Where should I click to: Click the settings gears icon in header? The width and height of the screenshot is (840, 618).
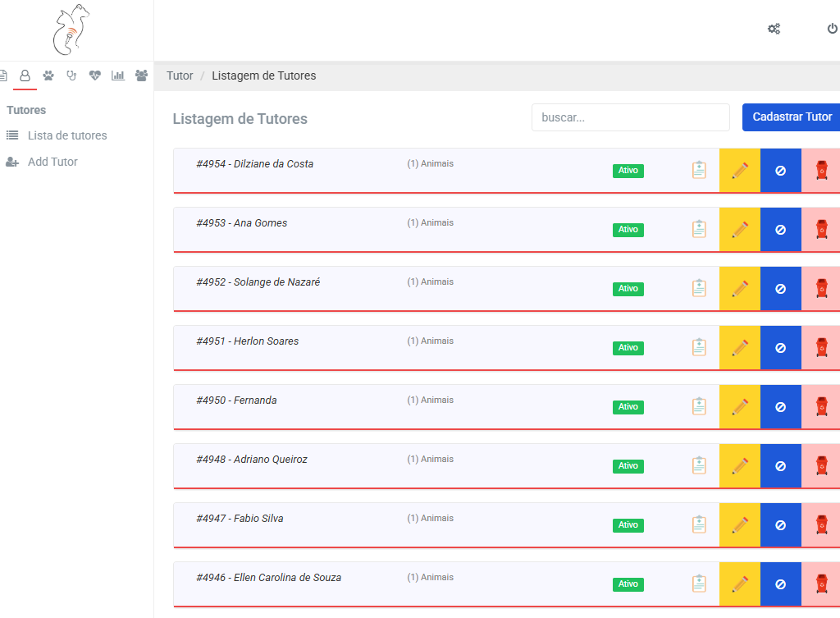(774, 29)
